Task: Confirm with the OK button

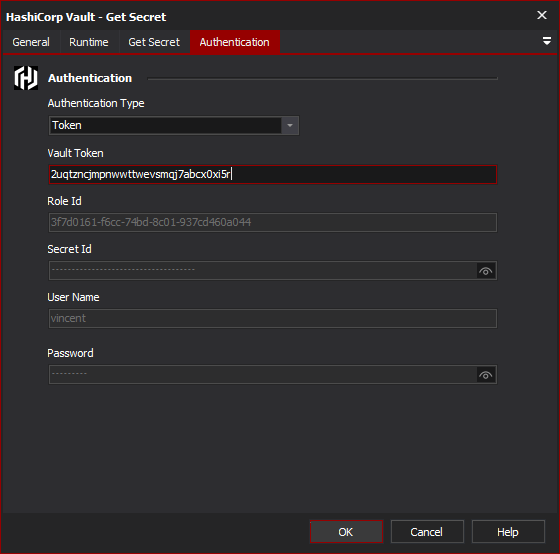Action: (x=346, y=531)
